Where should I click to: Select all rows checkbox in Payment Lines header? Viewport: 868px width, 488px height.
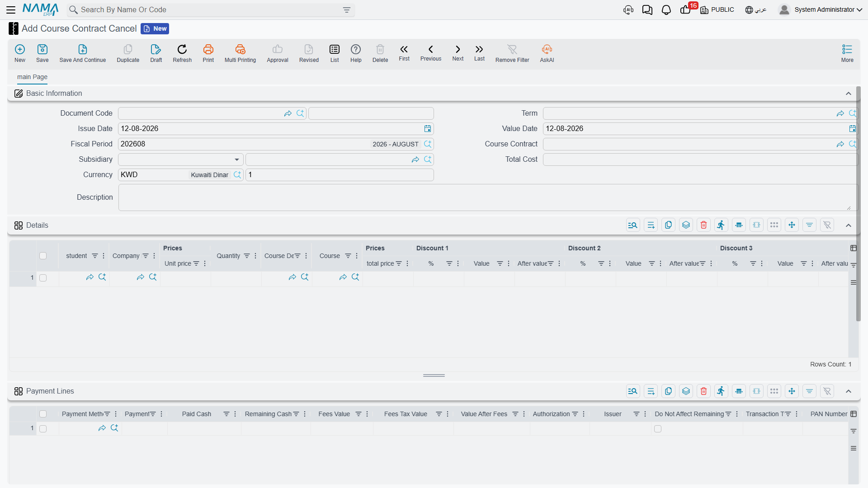(x=43, y=414)
